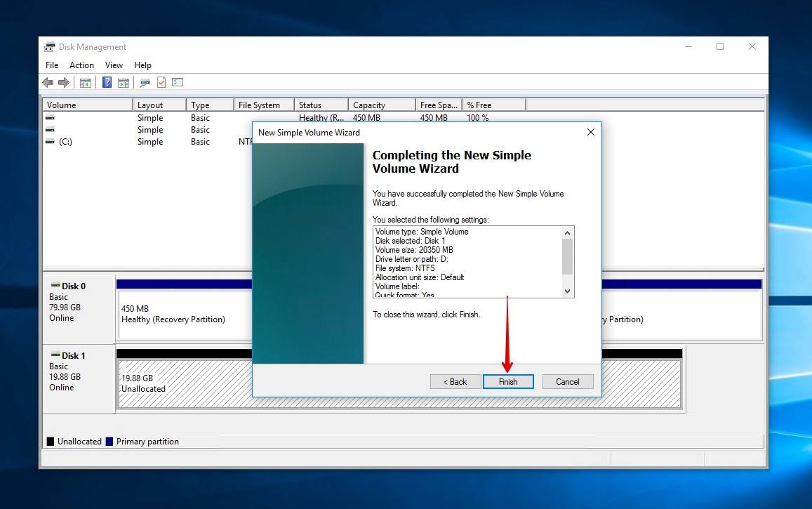Close the New Simple Volume Wizard
The height and width of the screenshot is (509, 812).
pos(590,132)
